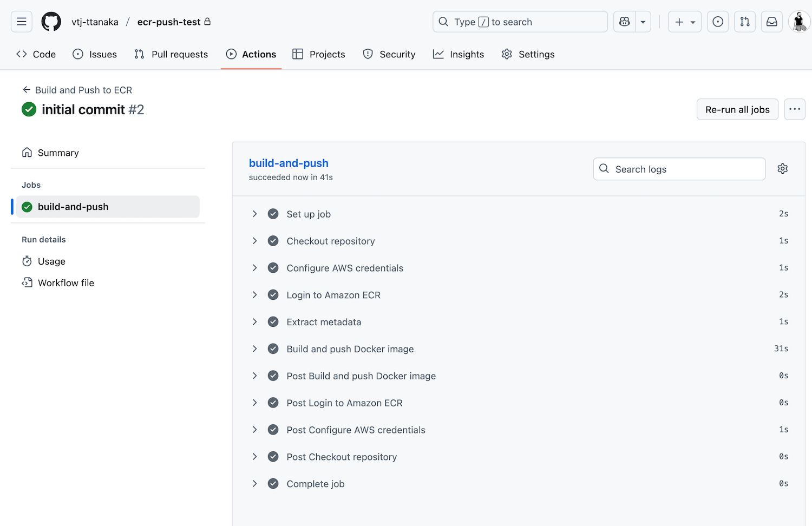The image size is (812, 526).
Task: Open the issues icon in header
Action: [x=718, y=22]
